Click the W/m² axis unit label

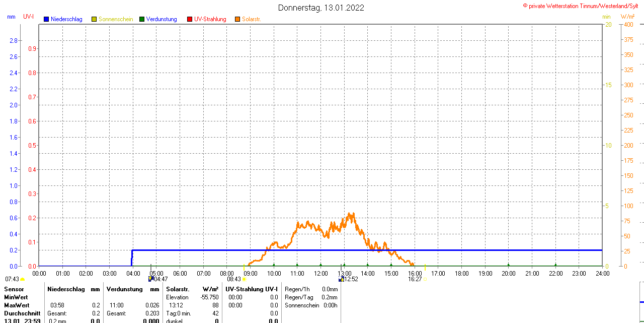pyautogui.click(x=631, y=17)
